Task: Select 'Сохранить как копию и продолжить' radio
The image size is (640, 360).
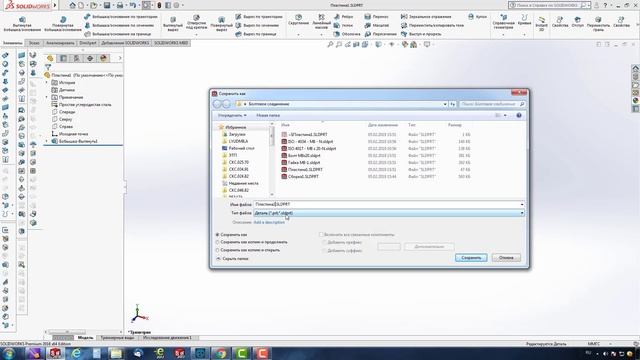Action: click(218, 242)
